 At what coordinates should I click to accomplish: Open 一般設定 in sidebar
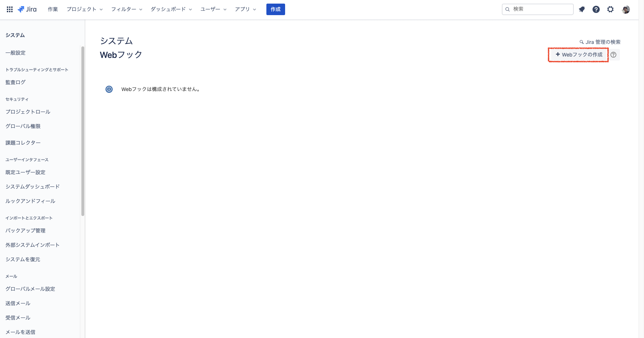click(15, 53)
